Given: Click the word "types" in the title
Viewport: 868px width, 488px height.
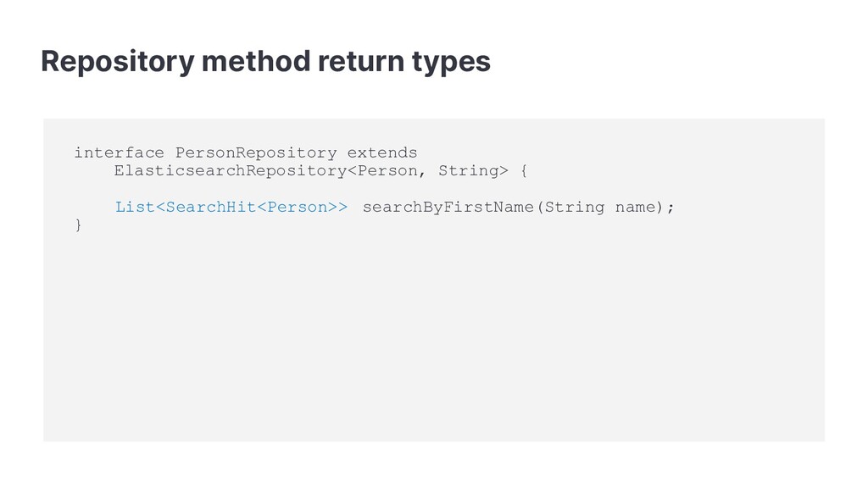Looking at the screenshot, I should [451, 63].
